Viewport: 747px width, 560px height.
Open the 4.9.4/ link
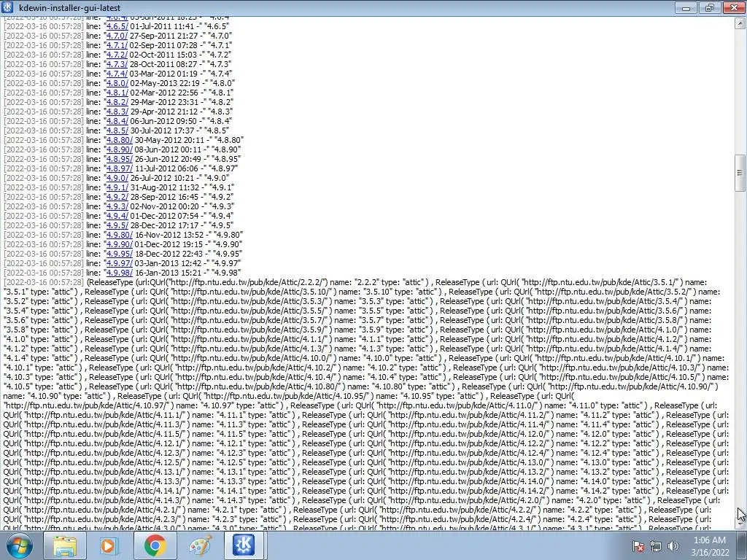click(117, 216)
